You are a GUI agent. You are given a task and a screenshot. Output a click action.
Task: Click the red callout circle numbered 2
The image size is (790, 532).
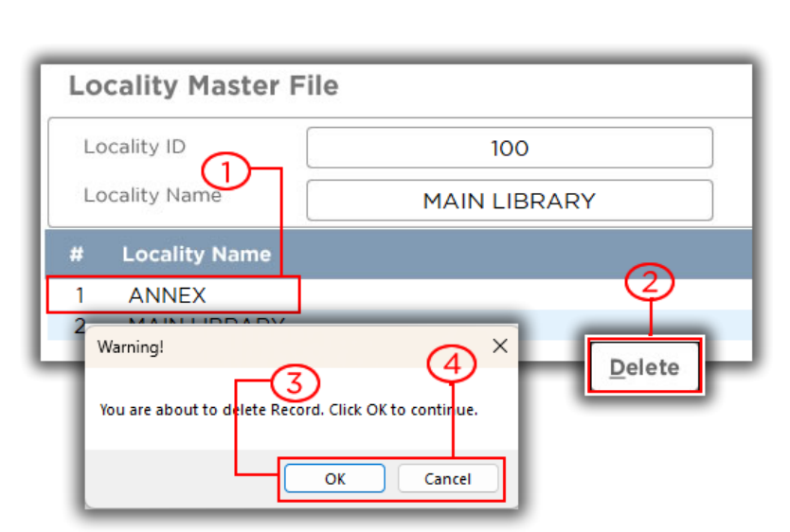click(650, 282)
